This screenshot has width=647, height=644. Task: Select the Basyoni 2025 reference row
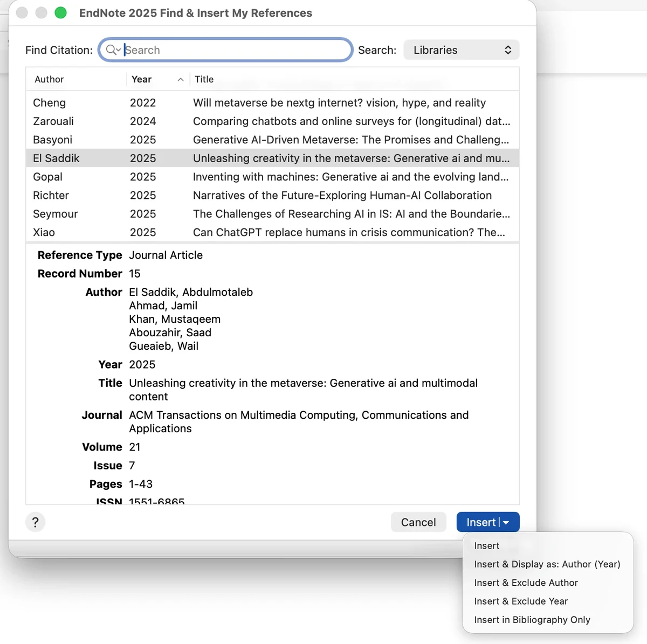click(x=272, y=140)
